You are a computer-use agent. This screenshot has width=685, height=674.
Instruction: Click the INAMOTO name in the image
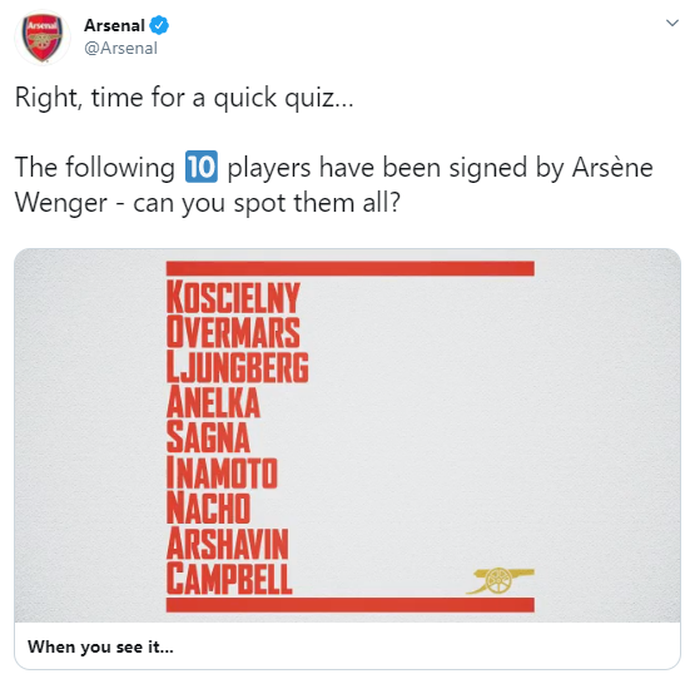(222, 473)
